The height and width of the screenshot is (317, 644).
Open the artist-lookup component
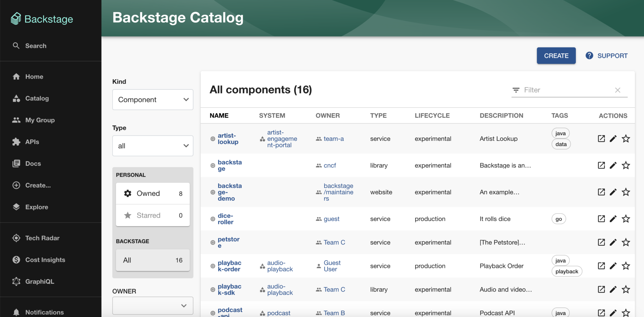228,139
